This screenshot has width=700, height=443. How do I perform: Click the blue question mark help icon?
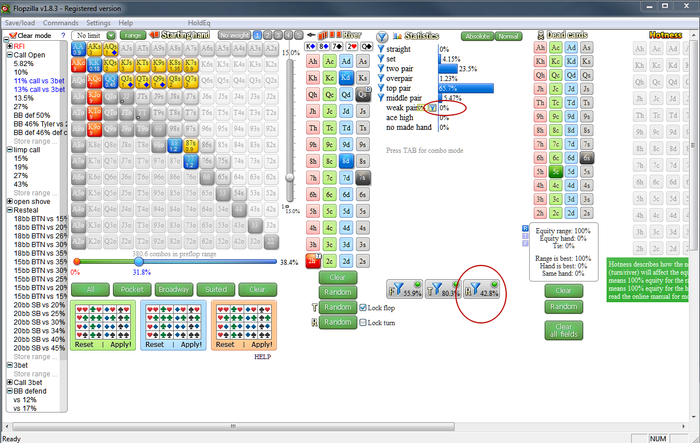[x=63, y=35]
